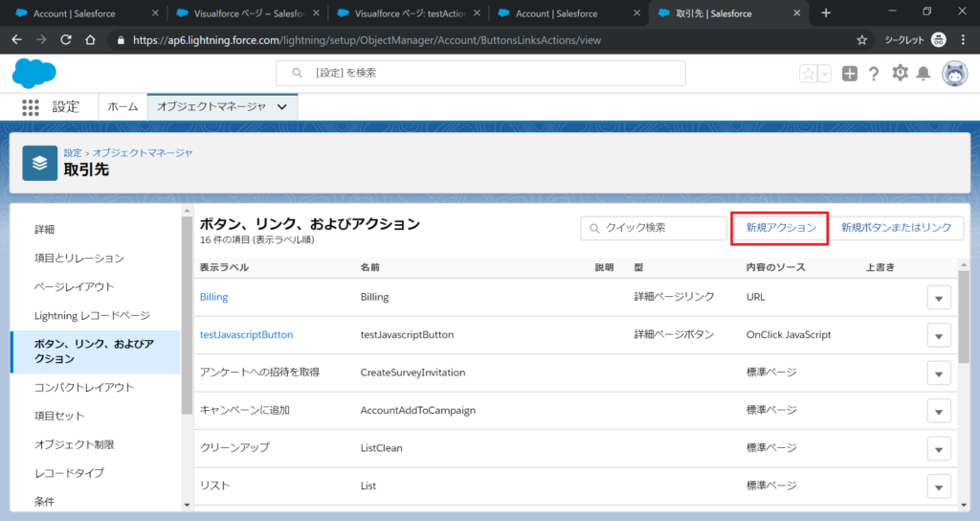The width and height of the screenshot is (980, 521).
Task: Open row actions dropdown for Billing
Action: pos(939,298)
